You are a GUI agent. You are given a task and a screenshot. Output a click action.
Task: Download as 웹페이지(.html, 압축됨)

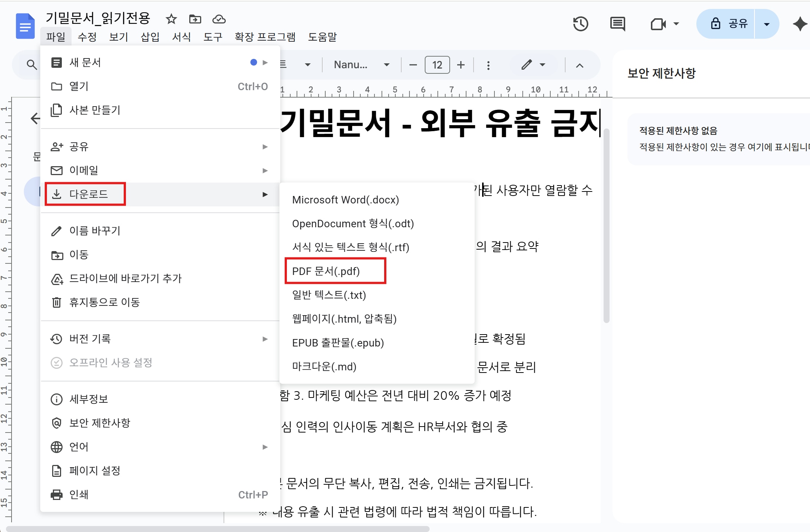[x=377, y=319]
